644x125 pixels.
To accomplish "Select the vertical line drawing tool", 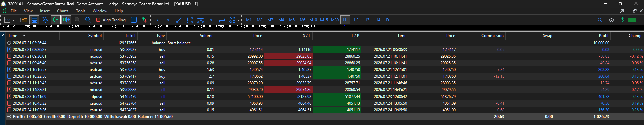I will point(168,20).
